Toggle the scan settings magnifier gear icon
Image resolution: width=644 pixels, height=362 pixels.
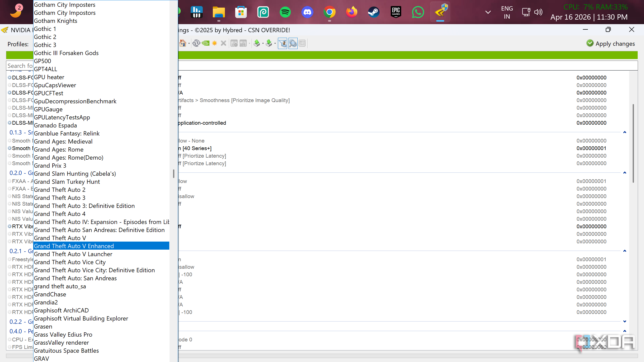click(x=293, y=43)
